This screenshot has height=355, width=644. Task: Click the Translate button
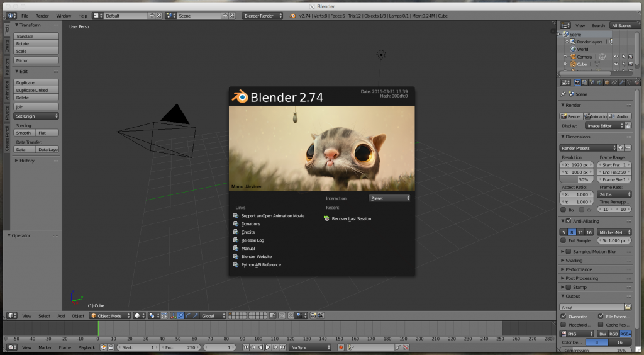point(36,36)
